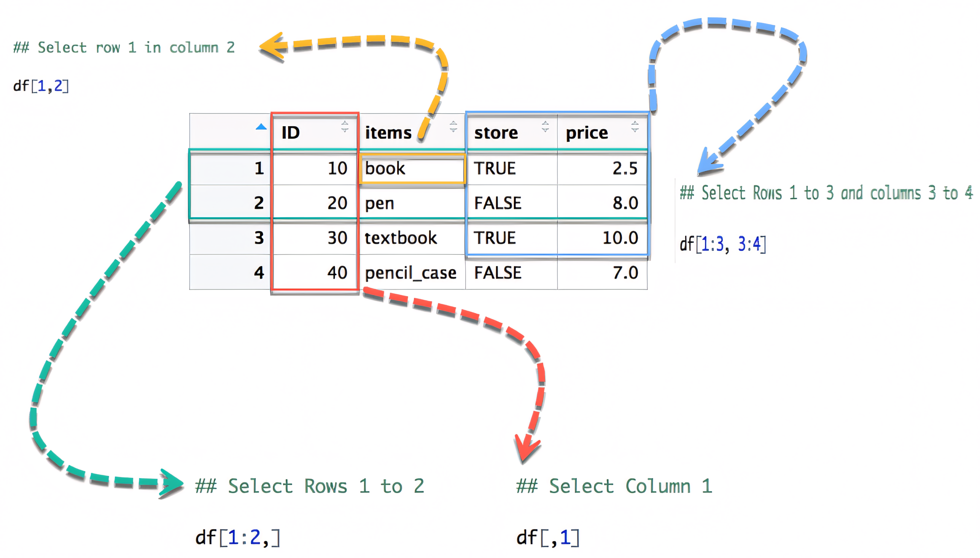The image size is (980, 558).
Task: Click the df[,1] code snippet
Action: click(x=547, y=537)
